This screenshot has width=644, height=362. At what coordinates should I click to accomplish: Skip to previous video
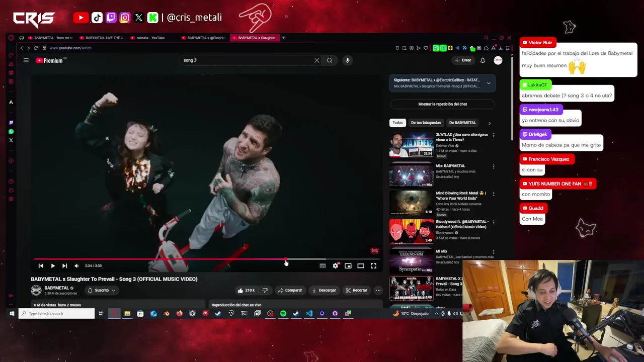click(x=41, y=266)
